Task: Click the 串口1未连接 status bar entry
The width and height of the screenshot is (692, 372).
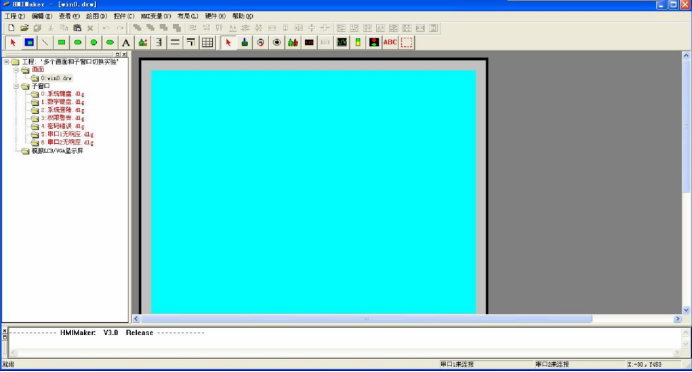Action: click(457, 364)
